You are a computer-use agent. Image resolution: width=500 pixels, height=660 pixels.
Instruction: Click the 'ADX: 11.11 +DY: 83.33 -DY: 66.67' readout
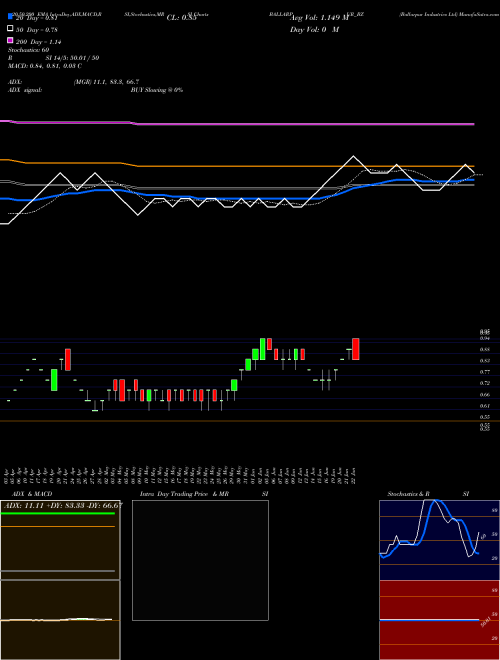pos(63,506)
